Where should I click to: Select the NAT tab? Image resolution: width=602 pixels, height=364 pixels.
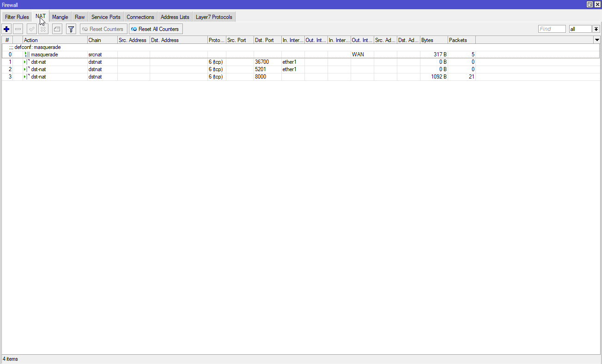(41, 16)
